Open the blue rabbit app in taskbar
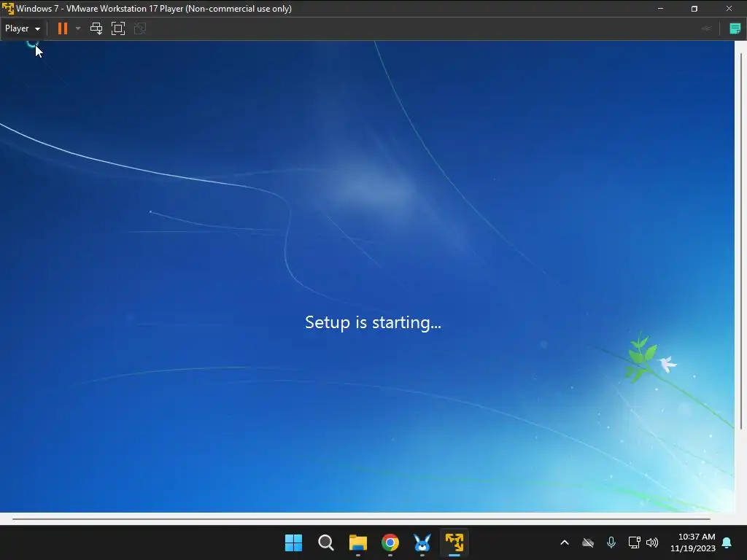This screenshot has height=560, width=747. (x=422, y=542)
